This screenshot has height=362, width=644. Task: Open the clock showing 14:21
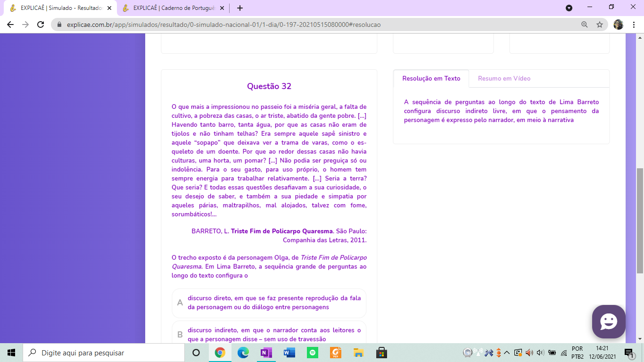point(602,353)
